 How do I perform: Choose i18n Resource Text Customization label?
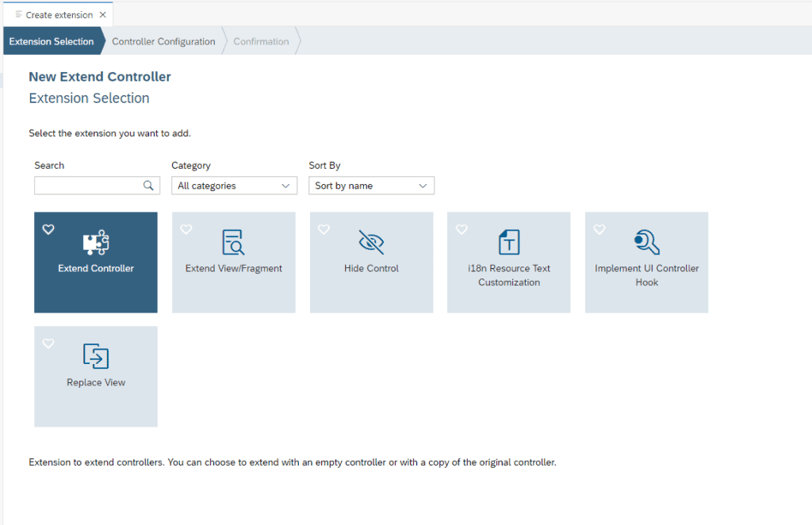click(509, 275)
